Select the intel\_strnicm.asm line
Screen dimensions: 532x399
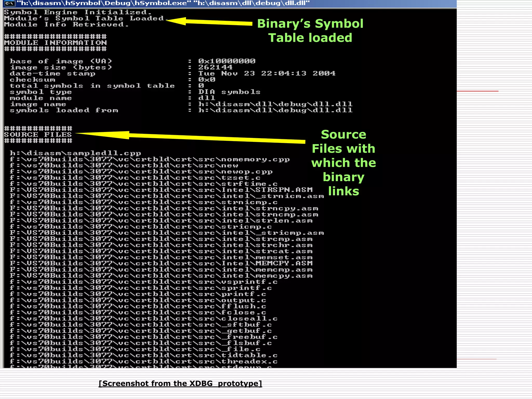(x=167, y=196)
